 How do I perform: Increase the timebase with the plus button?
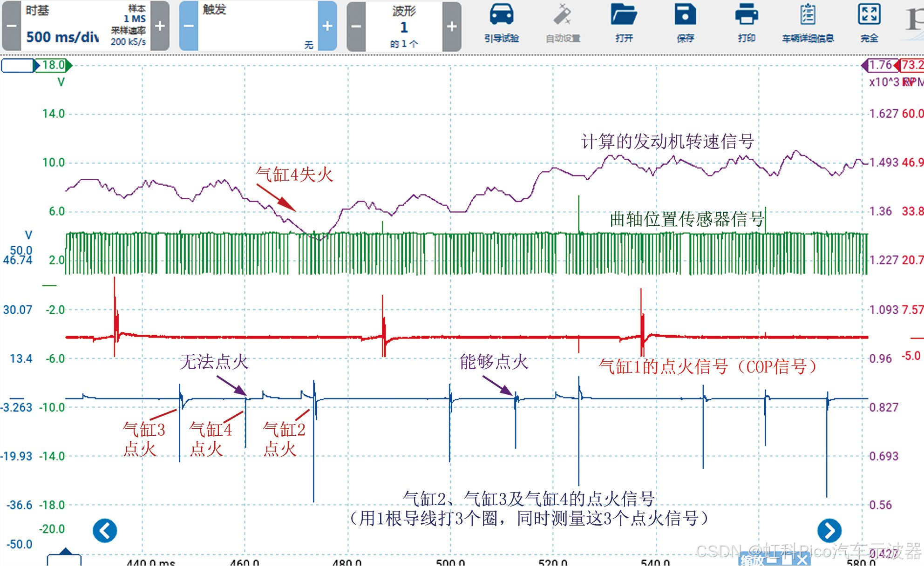[x=160, y=26]
